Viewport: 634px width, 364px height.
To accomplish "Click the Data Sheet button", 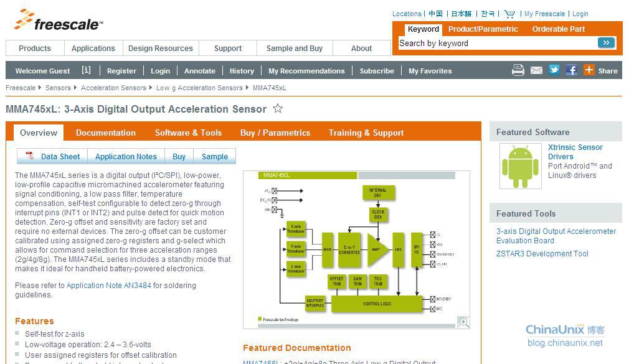I will 52,156.
